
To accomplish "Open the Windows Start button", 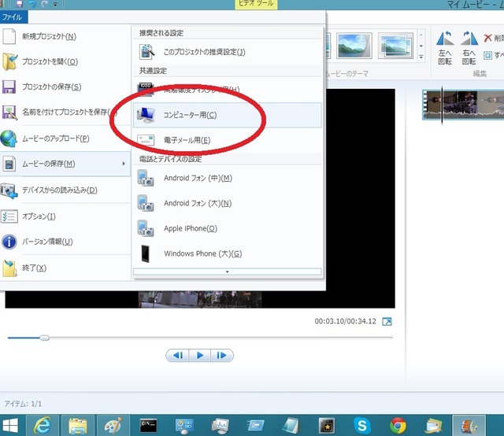I will coord(10,426).
